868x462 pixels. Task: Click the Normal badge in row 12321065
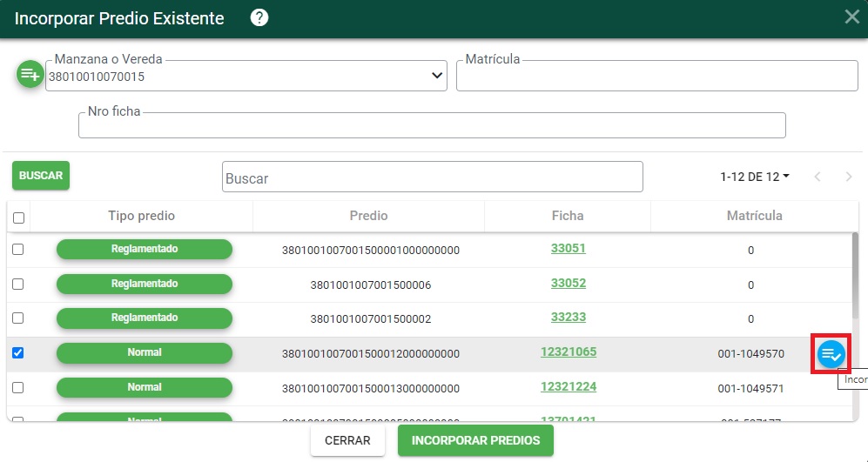tap(145, 352)
